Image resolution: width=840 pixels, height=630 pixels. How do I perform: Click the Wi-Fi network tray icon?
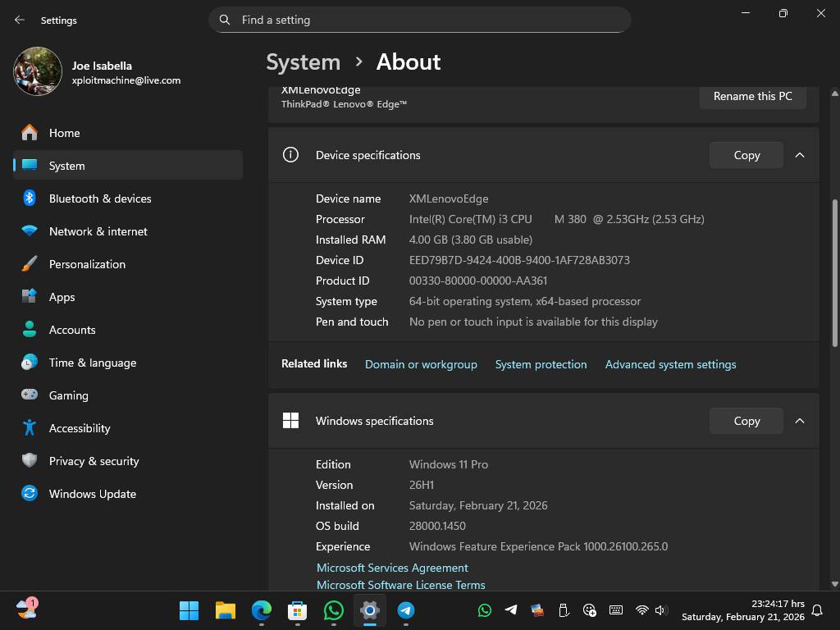pos(641,610)
